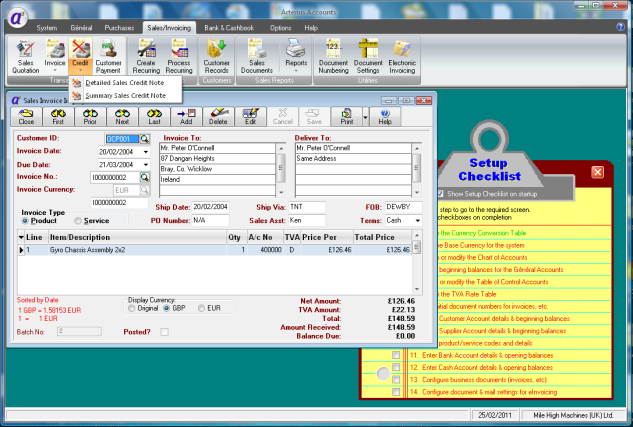Screen dimensions: 633x427
Task: Click the PO Number input field
Action: 210,220
